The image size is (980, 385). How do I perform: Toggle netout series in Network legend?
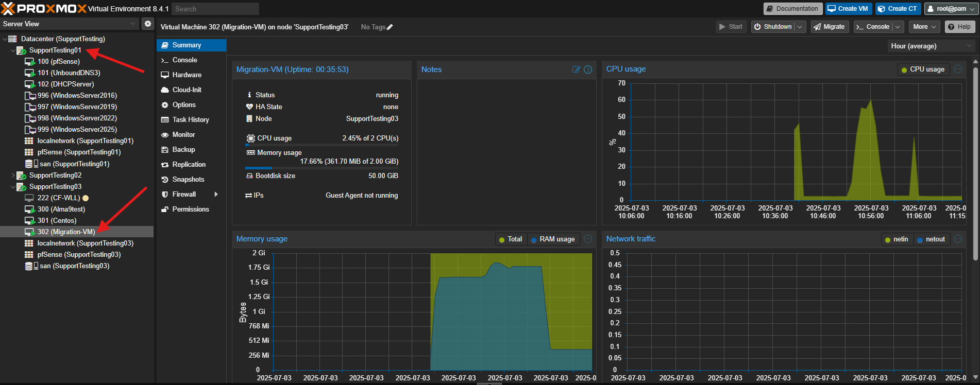coord(931,239)
